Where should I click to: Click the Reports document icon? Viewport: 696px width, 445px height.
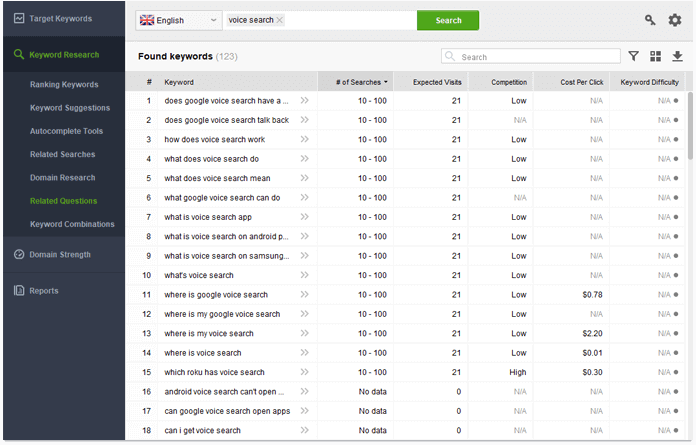[x=19, y=291]
